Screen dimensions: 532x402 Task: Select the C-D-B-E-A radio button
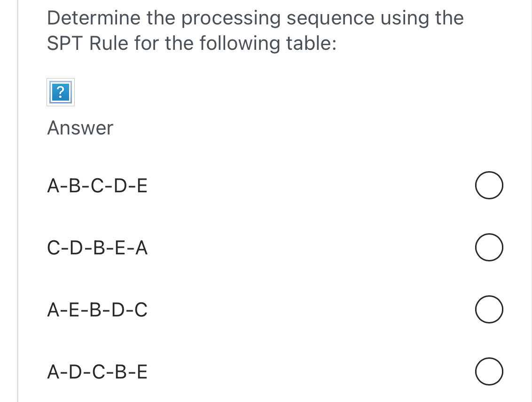489,247
